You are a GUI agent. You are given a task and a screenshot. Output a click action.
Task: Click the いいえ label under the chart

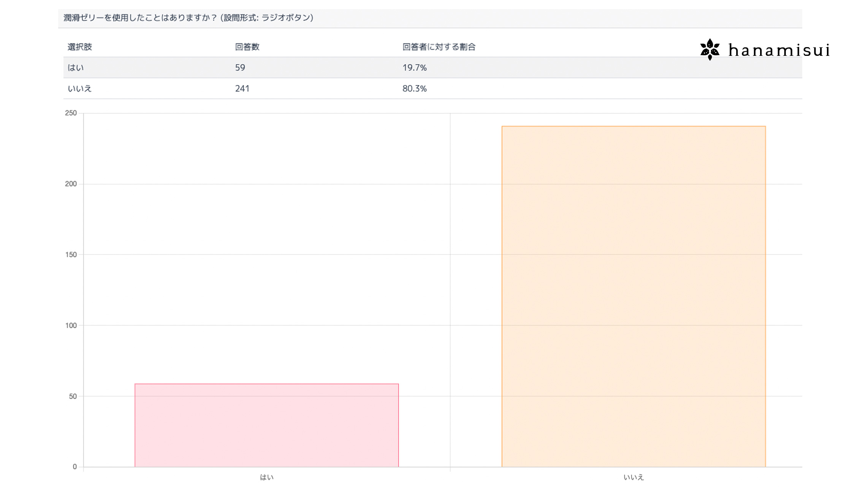(x=634, y=477)
